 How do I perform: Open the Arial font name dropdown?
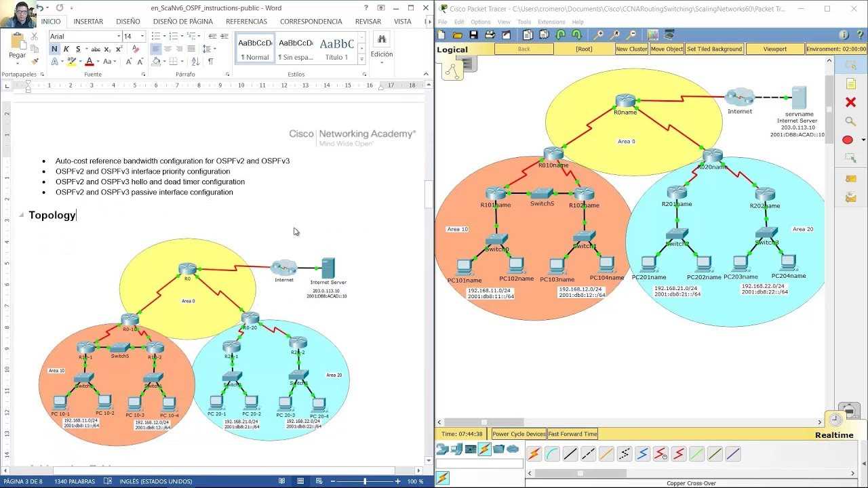click(x=117, y=36)
